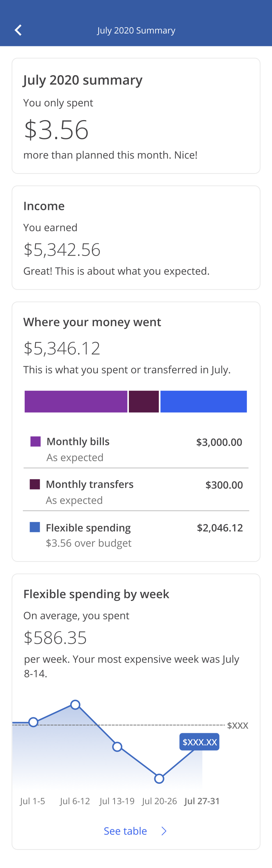Select the Jul 1-5 chart data point

coord(33,722)
